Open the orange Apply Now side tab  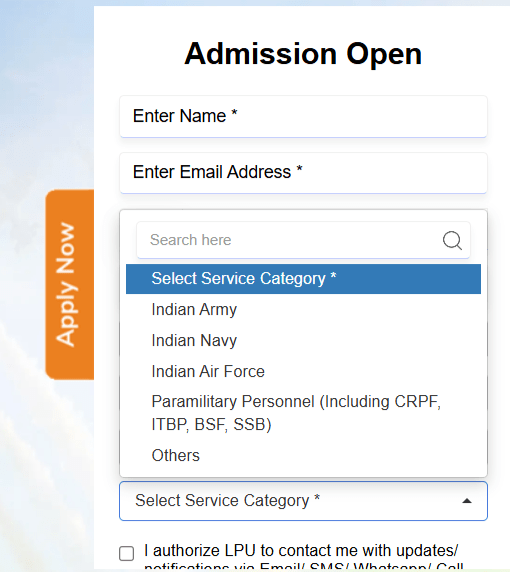(70, 285)
